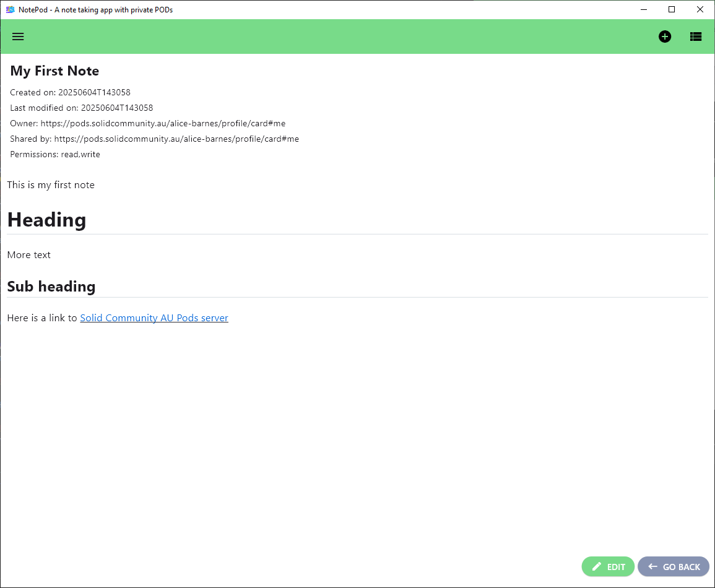Click the "My First Note" title
The width and height of the screenshot is (715, 588).
(54, 71)
